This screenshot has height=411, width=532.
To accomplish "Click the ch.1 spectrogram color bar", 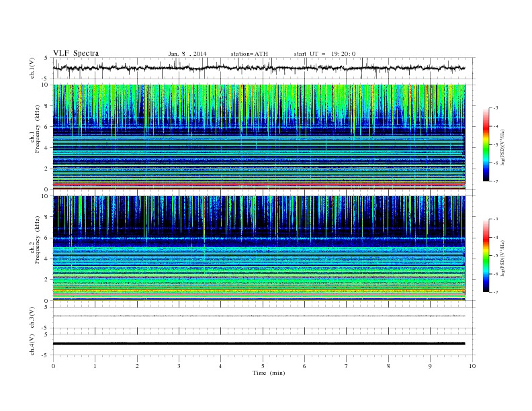I will 486,144.
